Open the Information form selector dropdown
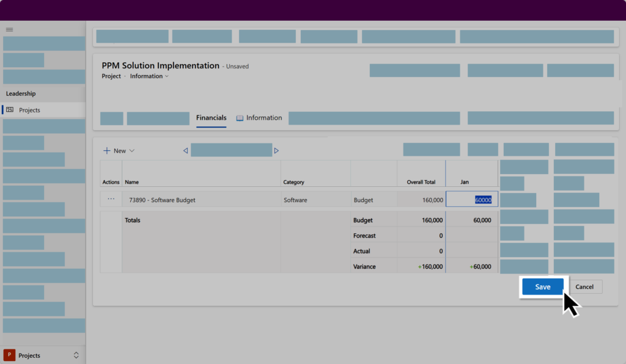 point(149,76)
